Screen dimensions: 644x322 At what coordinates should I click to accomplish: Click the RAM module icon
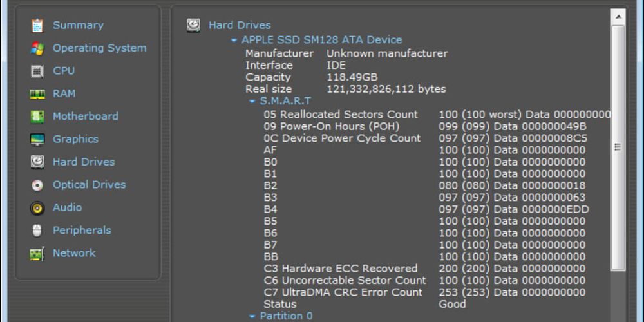(x=37, y=94)
